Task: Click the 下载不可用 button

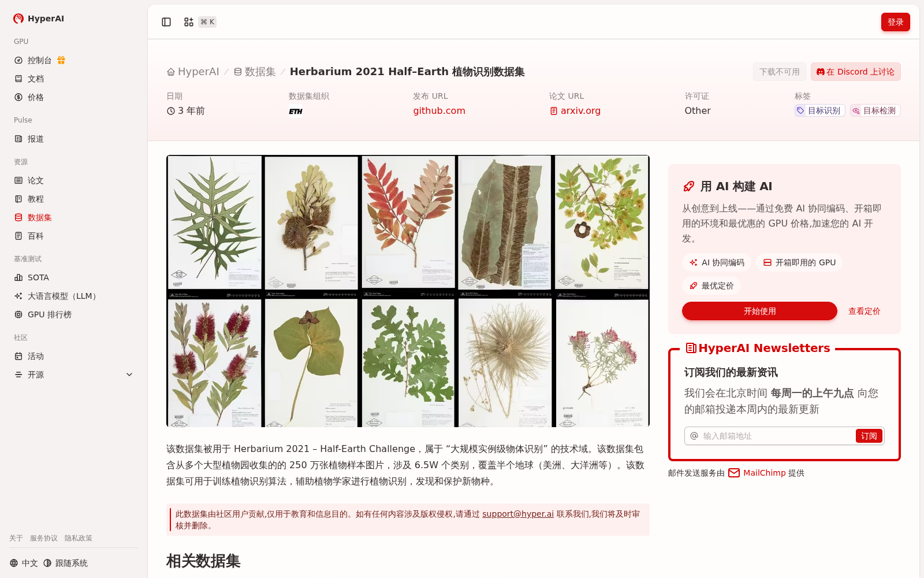Action: (x=779, y=72)
